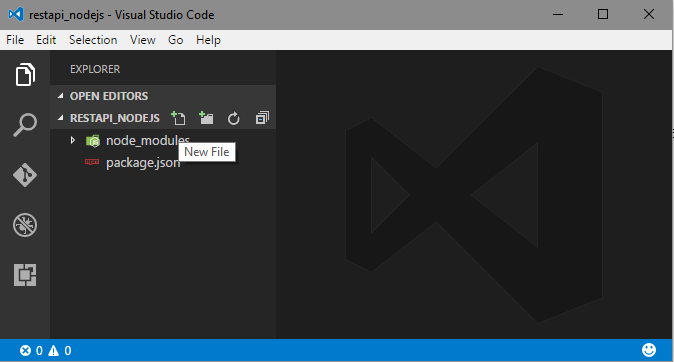Screen dimensions: 674x362
Task: Open the Explorer view in activity bar
Action: point(25,75)
